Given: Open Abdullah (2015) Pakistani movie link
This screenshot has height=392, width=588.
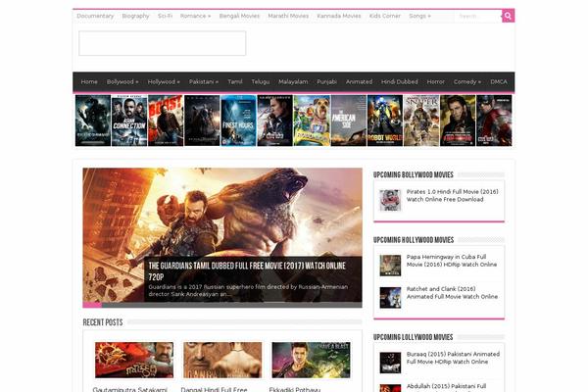Looking at the screenshot, I should tap(446, 387).
